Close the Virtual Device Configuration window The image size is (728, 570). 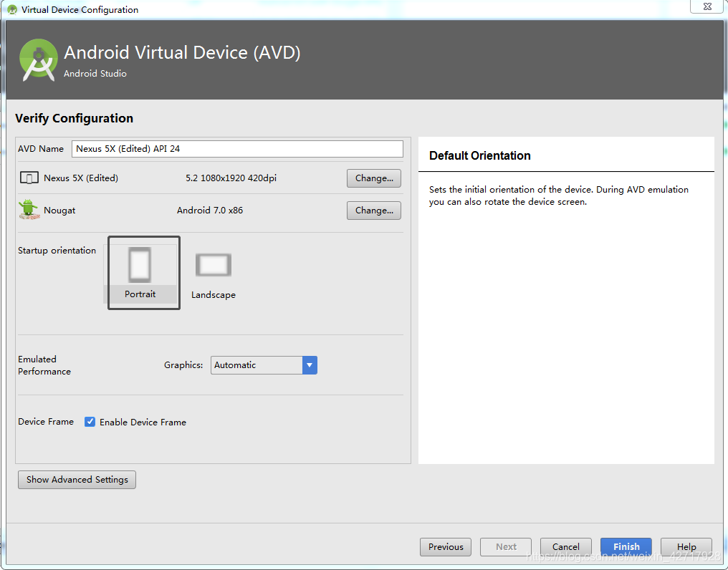(707, 6)
